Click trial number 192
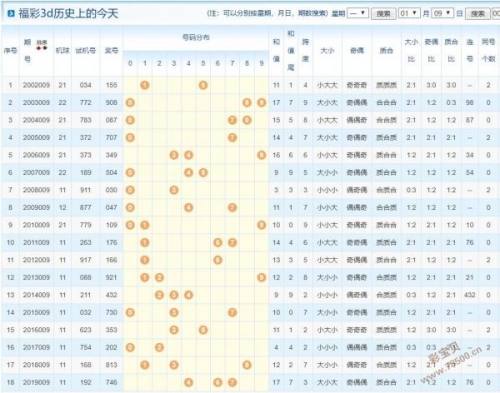The image size is (500, 393). pyautogui.click(x=86, y=383)
